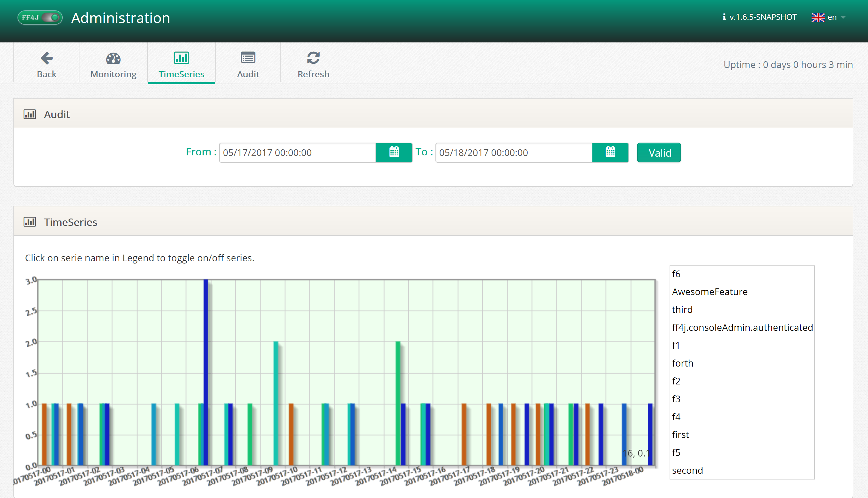Click the Administration title link
Screen dimensions: 868x498
(x=120, y=18)
